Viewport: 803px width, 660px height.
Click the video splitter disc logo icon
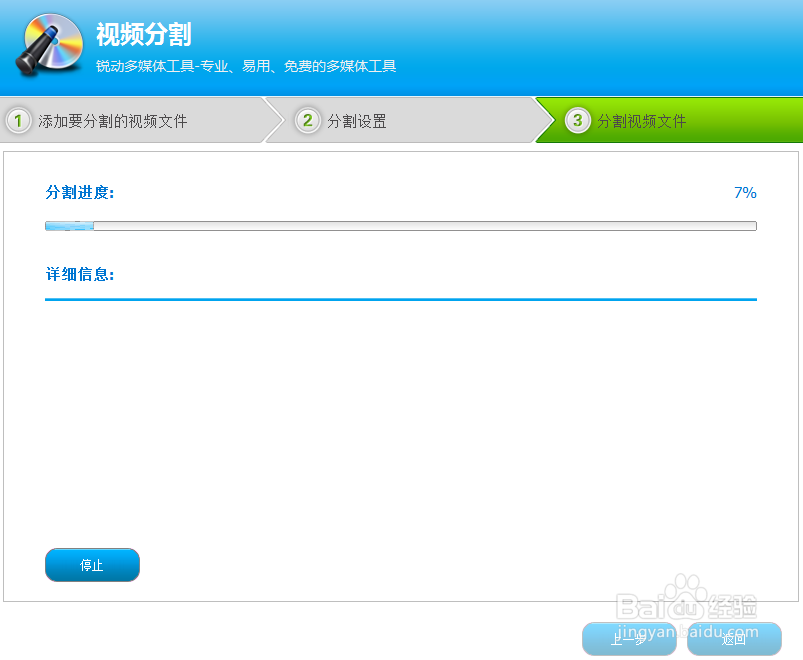click(x=48, y=45)
